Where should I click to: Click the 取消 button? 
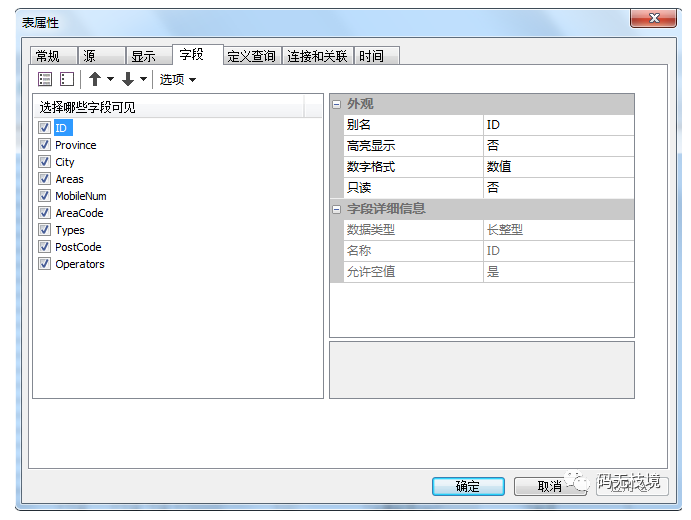coord(550,487)
